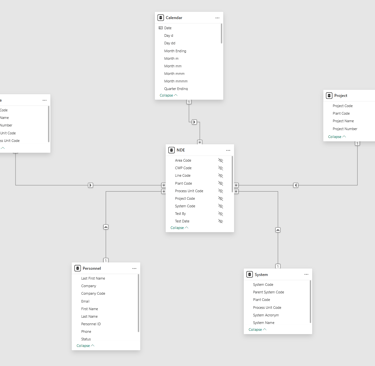Viewport: 375px width, 366px height.
Task: Toggle hidden icon for CWP Code in NDE
Action: (x=221, y=168)
